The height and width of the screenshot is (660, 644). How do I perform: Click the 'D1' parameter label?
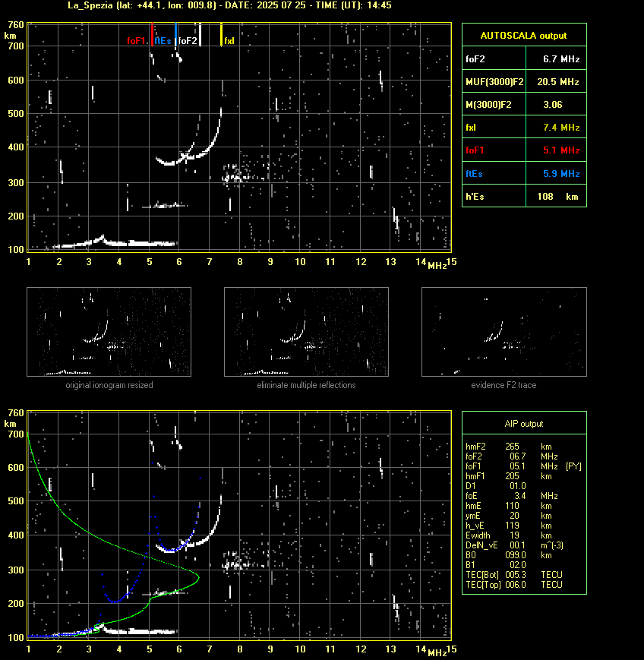point(470,486)
